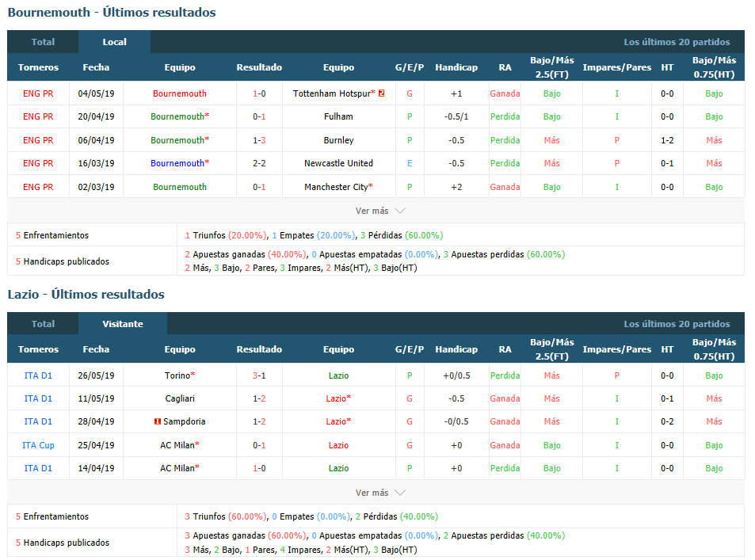Open the 0-1 AC Milan cup result

259,445
